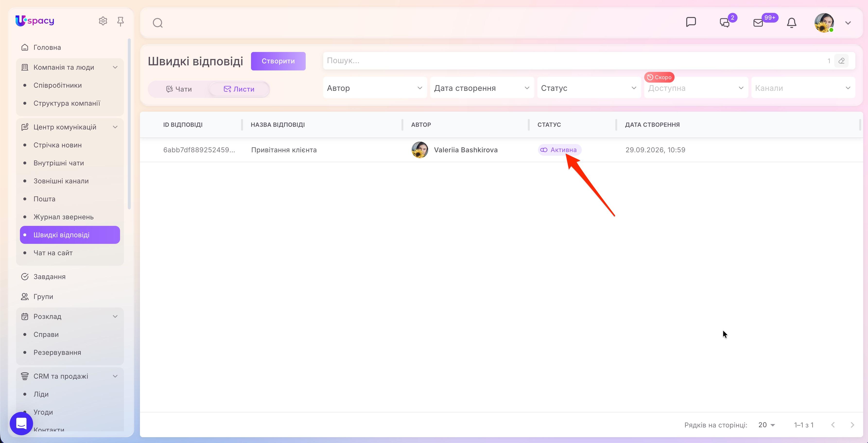Collapse the Компанія та люди section
Image resolution: width=868 pixels, height=443 pixels.
(x=115, y=67)
